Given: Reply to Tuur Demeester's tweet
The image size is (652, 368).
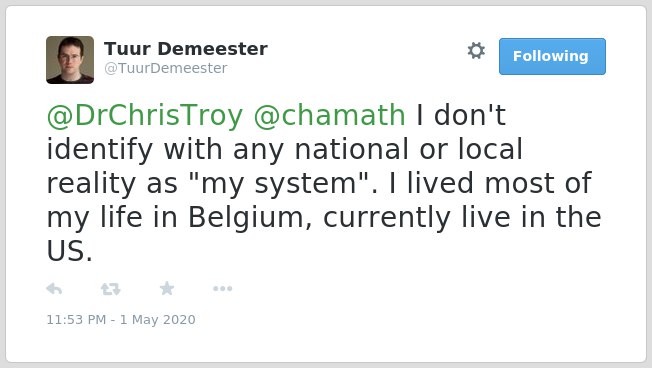Looking at the screenshot, I should [54, 289].
